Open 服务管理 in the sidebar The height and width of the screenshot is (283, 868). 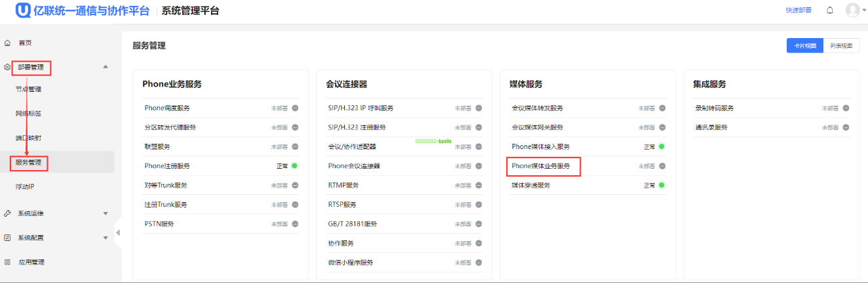(32, 162)
